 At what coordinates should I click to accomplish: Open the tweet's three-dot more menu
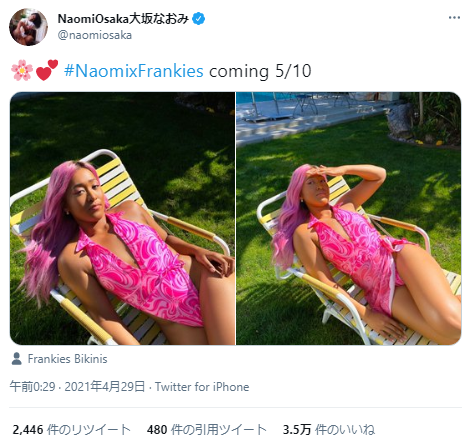click(454, 18)
